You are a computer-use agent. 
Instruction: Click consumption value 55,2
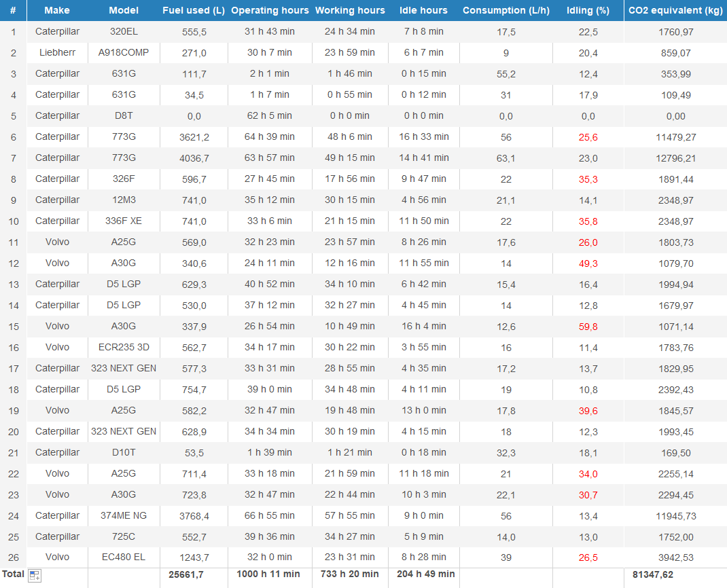506,74
